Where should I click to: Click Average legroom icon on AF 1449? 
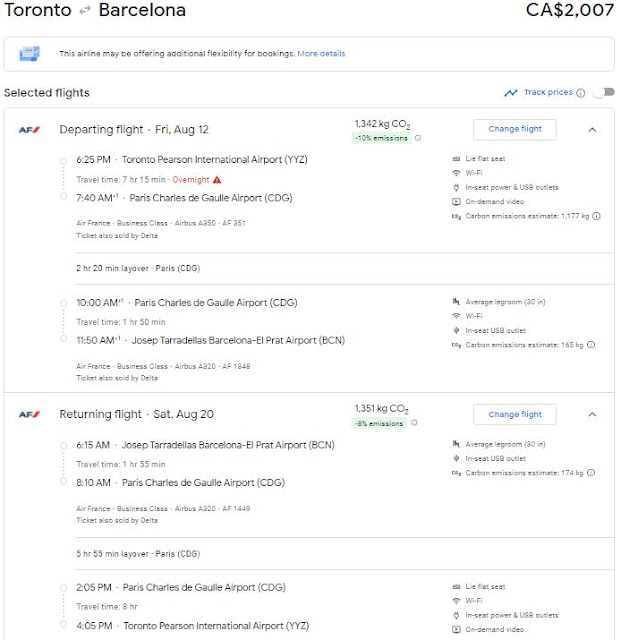point(456,444)
